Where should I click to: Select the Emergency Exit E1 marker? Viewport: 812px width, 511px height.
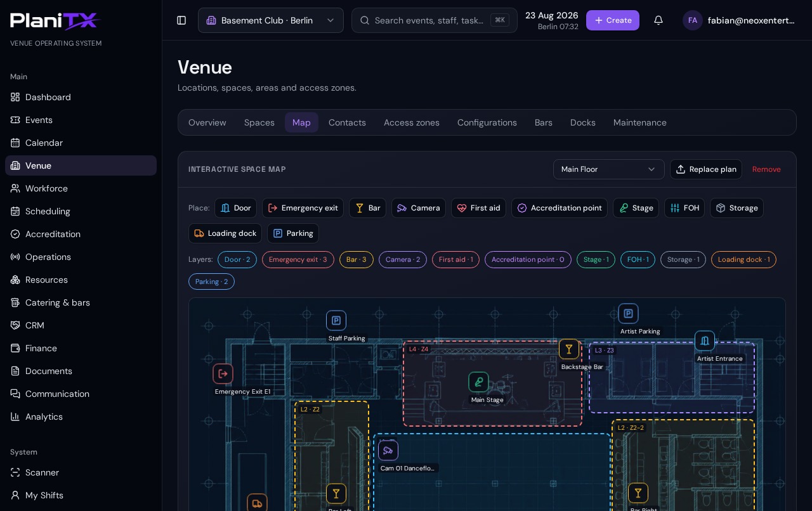pyautogui.click(x=223, y=373)
